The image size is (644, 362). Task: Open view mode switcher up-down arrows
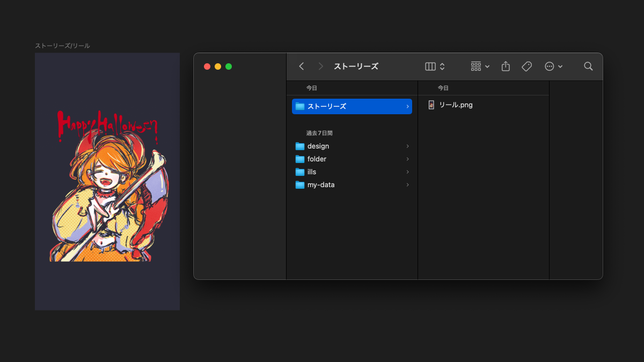click(x=442, y=67)
